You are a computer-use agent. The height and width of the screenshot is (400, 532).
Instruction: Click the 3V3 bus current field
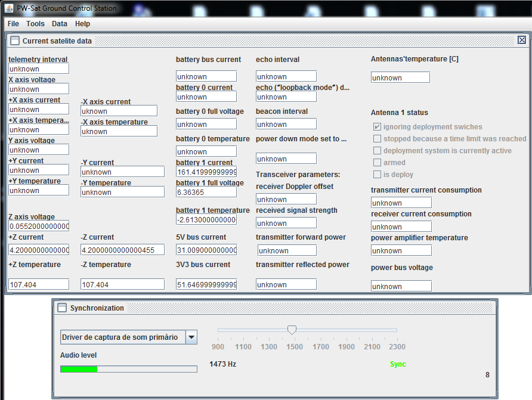click(206, 284)
